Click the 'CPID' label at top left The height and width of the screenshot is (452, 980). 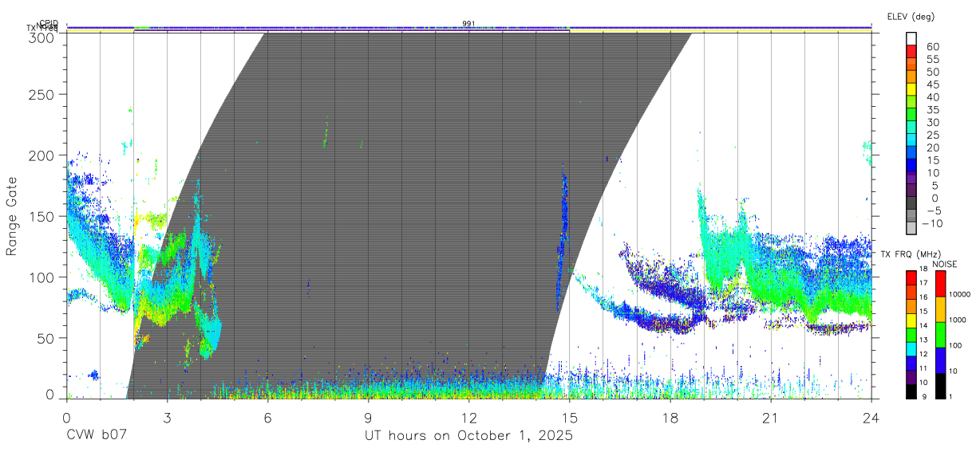[48, 23]
